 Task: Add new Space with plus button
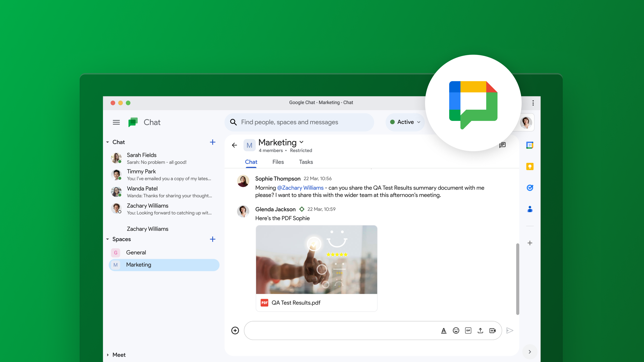[212, 239]
